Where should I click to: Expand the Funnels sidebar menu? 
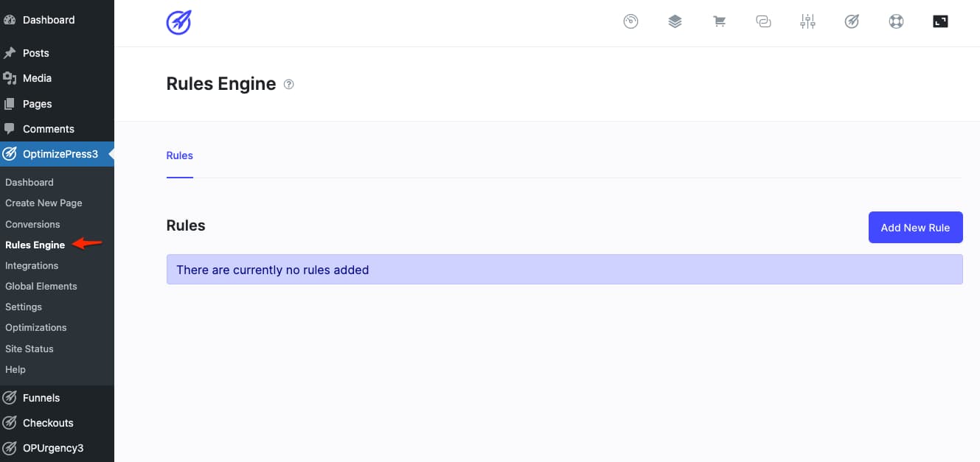point(41,398)
